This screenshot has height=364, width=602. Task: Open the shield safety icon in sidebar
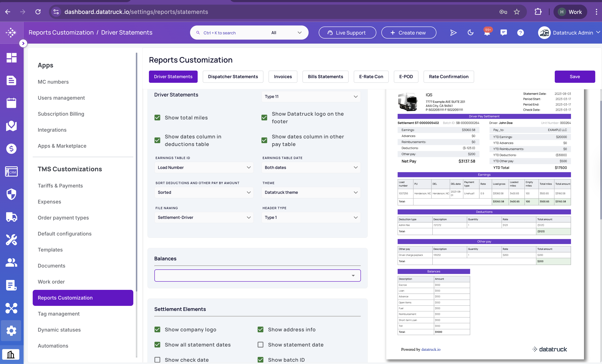pos(11,194)
